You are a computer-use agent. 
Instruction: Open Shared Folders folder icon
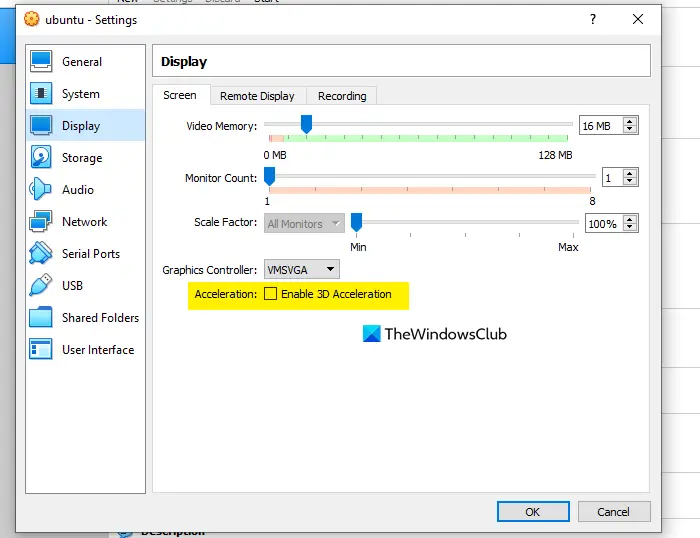click(x=41, y=317)
